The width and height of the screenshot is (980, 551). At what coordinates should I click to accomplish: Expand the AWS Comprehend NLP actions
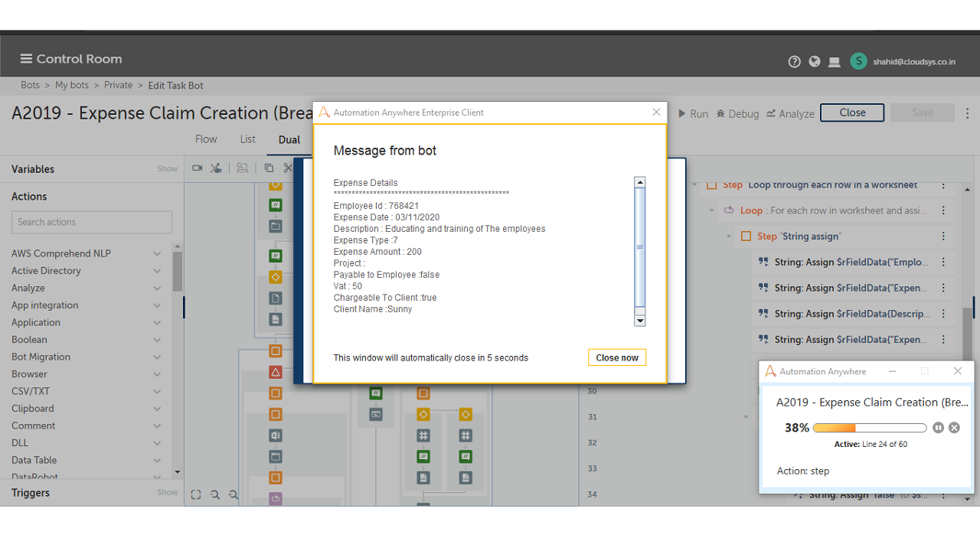(157, 253)
